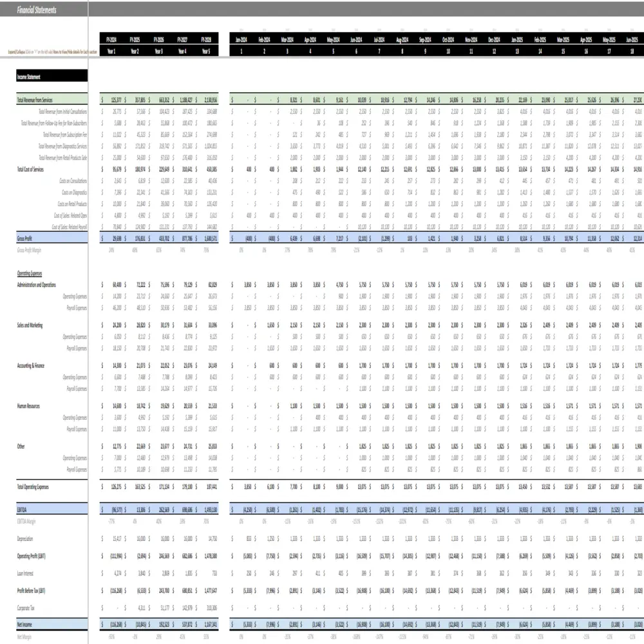Click the Costs on Diagnostics label
The width and height of the screenshot is (644, 644).
point(74,192)
